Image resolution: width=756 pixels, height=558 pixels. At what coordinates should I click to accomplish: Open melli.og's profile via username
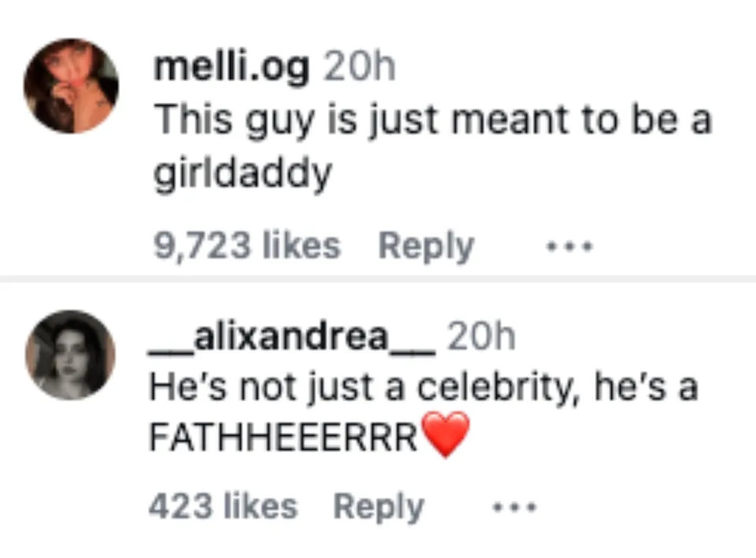click(x=233, y=67)
